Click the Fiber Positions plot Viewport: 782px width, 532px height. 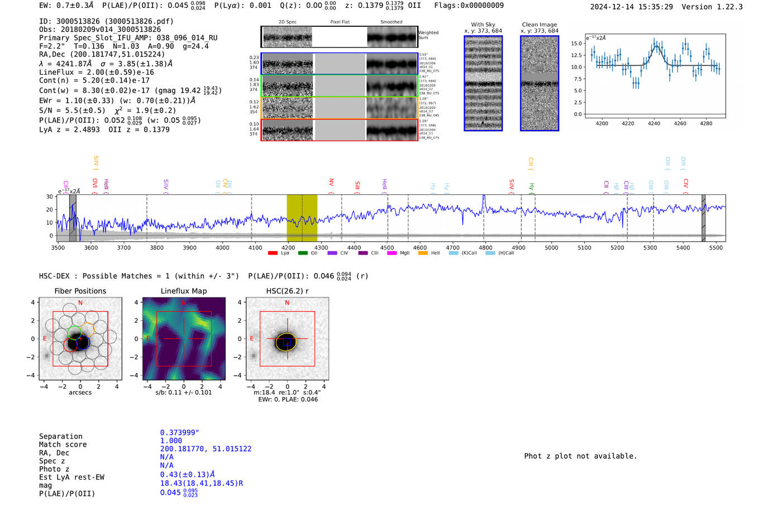coord(80,339)
